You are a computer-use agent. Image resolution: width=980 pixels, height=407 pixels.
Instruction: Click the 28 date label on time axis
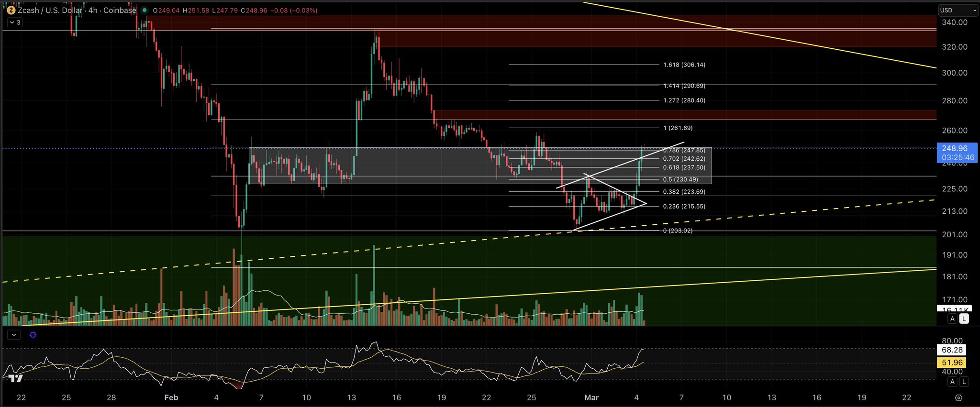pyautogui.click(x=111, y=397)
